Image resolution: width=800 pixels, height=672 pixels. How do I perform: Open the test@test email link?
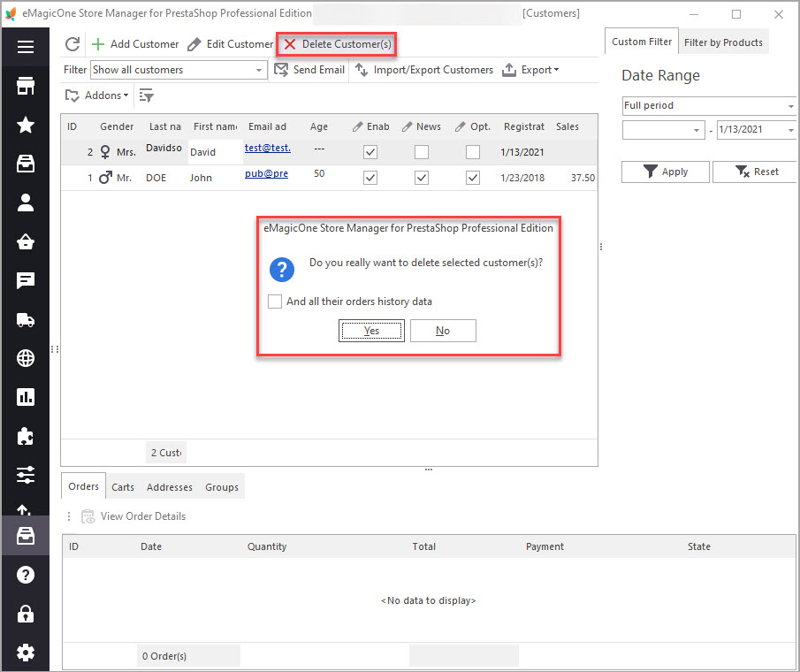(268, 148)
